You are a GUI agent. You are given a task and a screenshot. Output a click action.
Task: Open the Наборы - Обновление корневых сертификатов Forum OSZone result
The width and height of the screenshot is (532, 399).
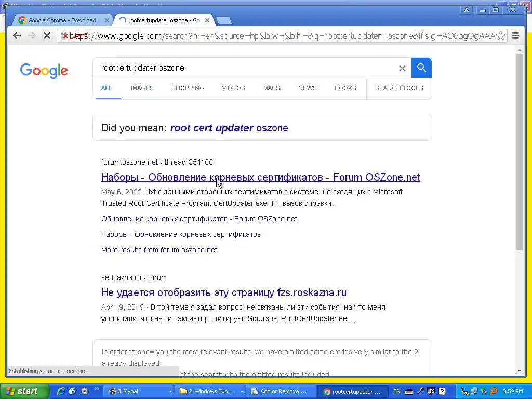coord(261,177)
